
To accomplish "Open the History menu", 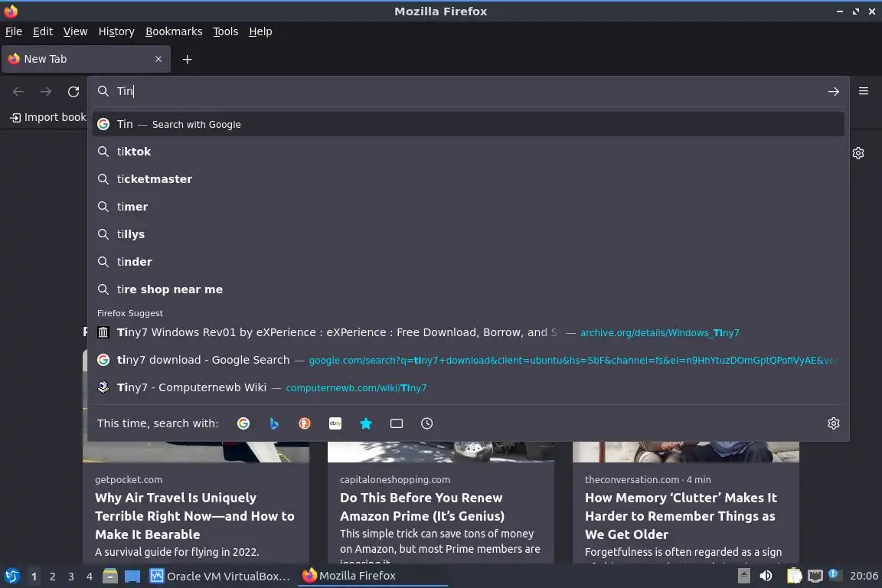I will coord(116,31).
